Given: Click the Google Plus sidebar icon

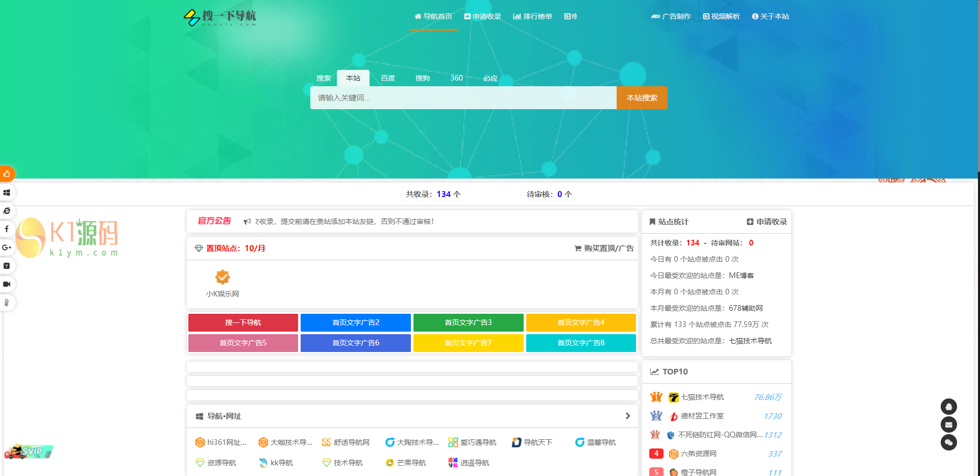Looking at the screenshot, I should [7, 247].
